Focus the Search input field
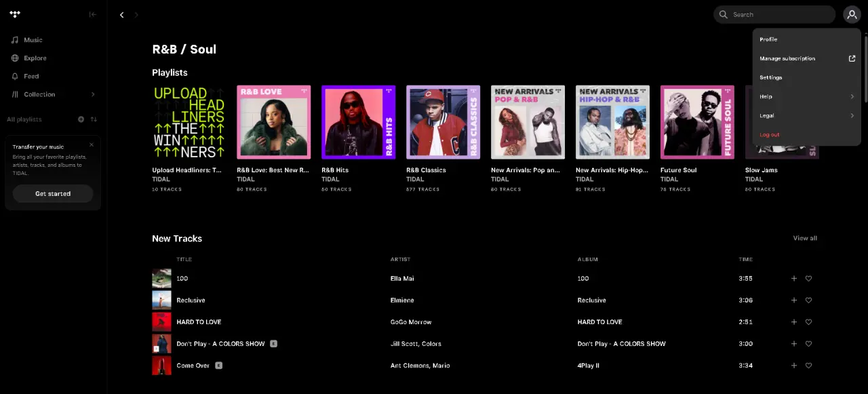The width and height of the screenshot is (868, 394). pyautogui.click(x=774, y=14)
